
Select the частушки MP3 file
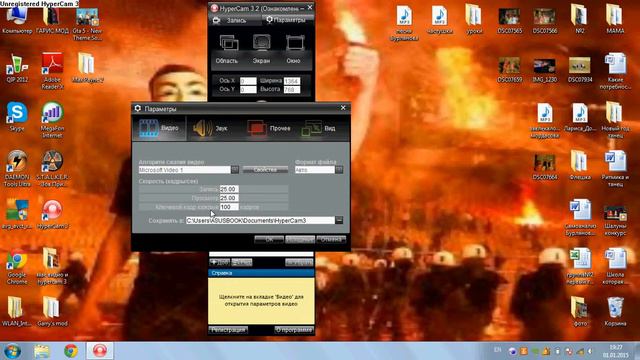pyautogui.click(x=439, y=19)
